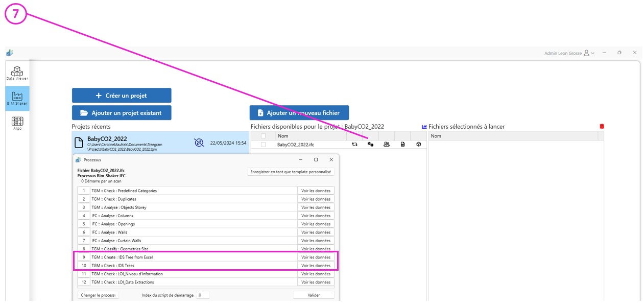The width and height of the screenshot is (644, 307).
Task: Switch to the Algo sidebar module
Action: click(17, 123)
